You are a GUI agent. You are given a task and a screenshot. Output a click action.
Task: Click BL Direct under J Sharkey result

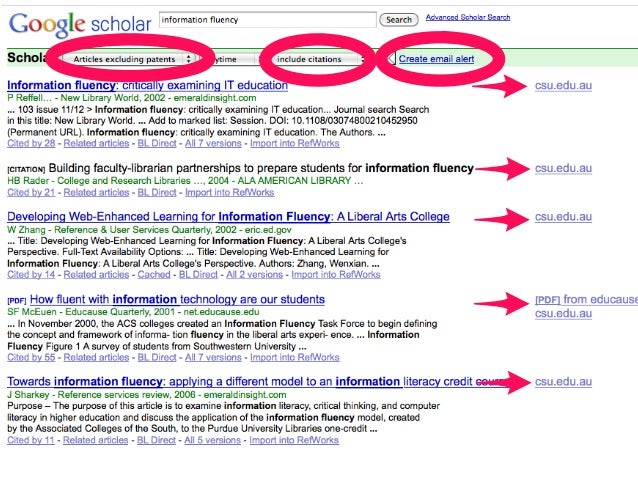156,440
